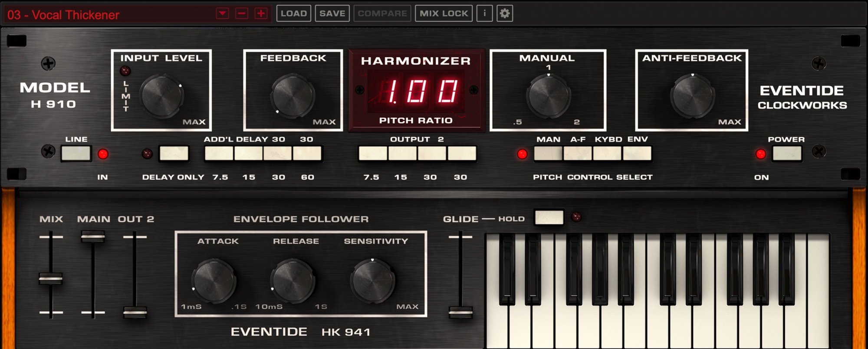Viewport: 868px width, 349px height.
Task: Click the minus preset button
Action: click(242, 13)
